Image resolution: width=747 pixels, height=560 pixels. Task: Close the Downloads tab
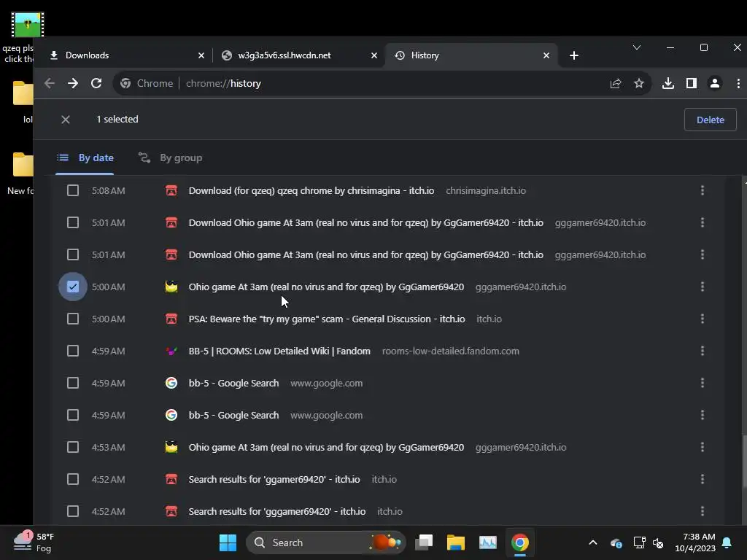coord(201,55)
